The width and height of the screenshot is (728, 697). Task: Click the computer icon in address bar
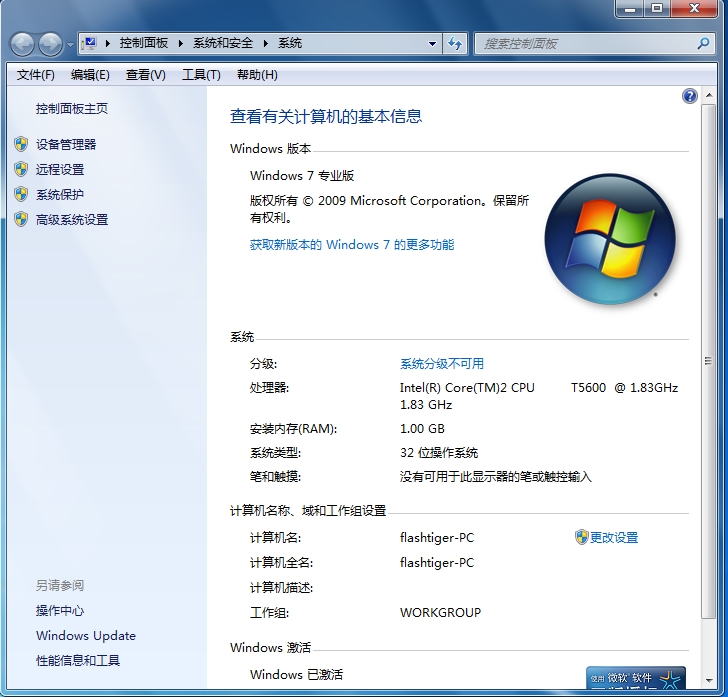click(x=89, y=44)
